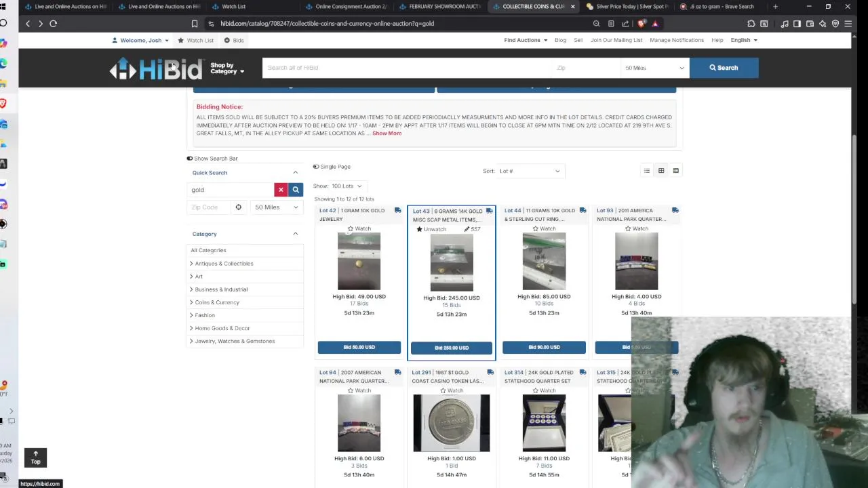
Task: Toggle the Show Search Bar option
Action: 212,159
